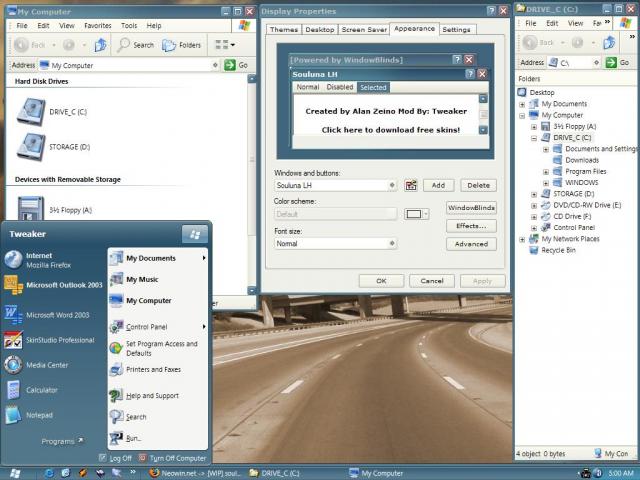Viewport: 640px width, 480px height.
Task: Click the scroll-down arrow in the preview box
Action: pyautogui.click(x=483, y=130)
